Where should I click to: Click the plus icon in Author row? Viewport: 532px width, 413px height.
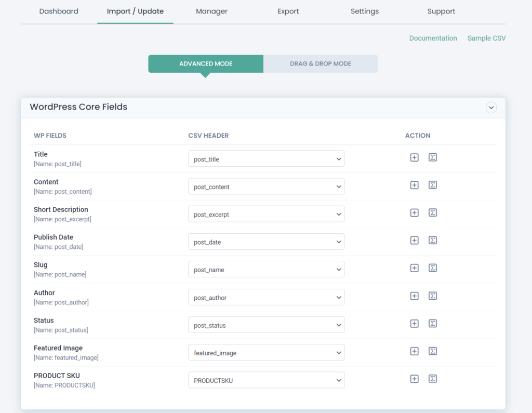point(414,296)
